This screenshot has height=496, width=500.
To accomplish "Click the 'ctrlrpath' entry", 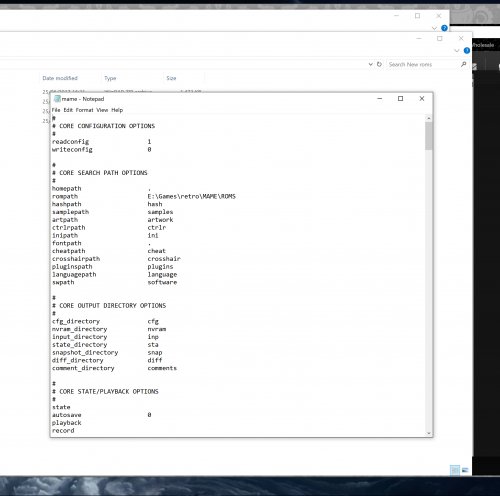I will click(69, 228).
